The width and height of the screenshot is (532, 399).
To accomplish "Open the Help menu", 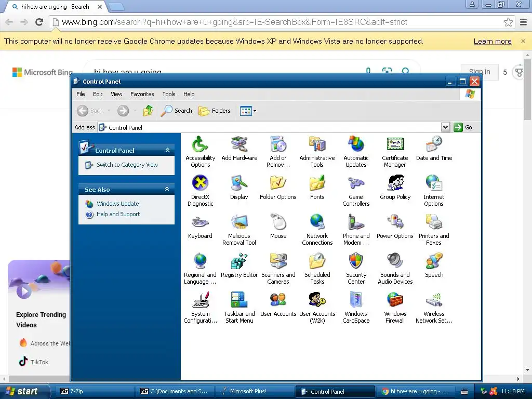I will pos(189,94).
